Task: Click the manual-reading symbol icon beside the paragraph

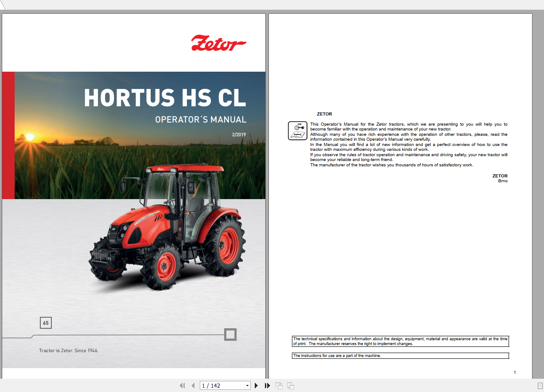Action: coord(298,131)
